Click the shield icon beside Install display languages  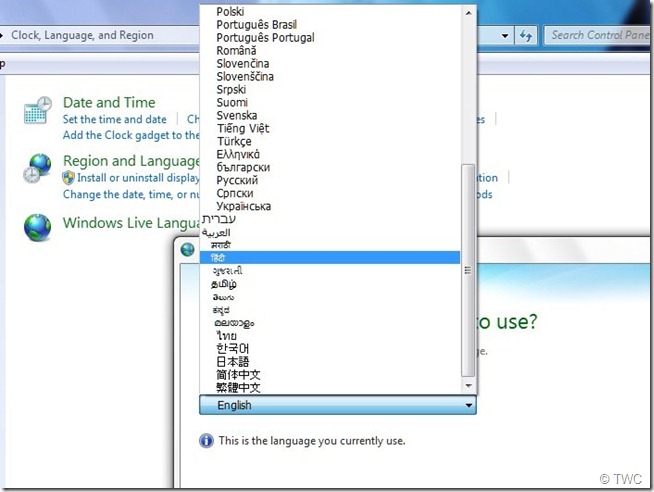click(68, 178)
